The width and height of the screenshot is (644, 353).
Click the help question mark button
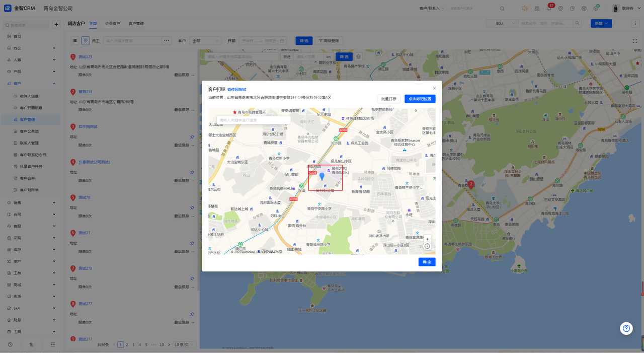[626, 328]
